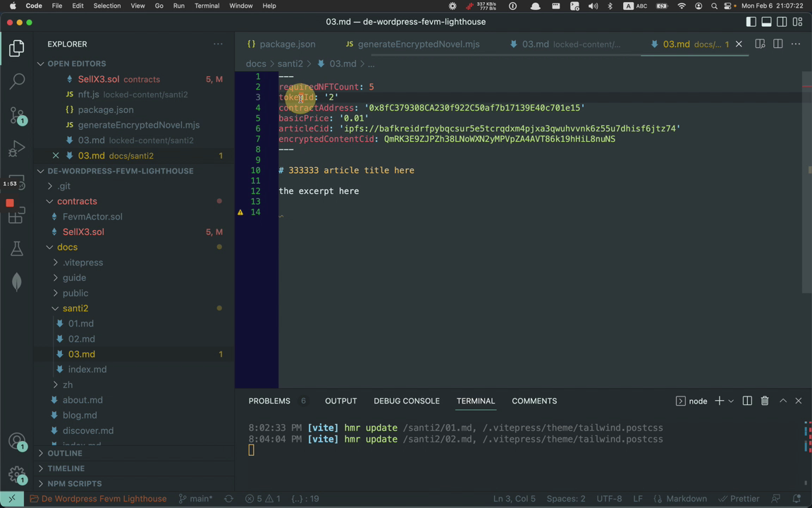Go to line via Ln 3, Col 5
This screenshot has width=812, height=508.
(x=515, y=499)
